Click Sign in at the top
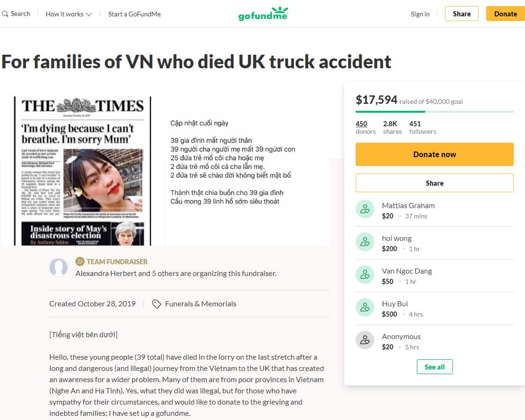The width and height of the screenshot is (525, 420). pyautogui.click(x=420, y=14)
